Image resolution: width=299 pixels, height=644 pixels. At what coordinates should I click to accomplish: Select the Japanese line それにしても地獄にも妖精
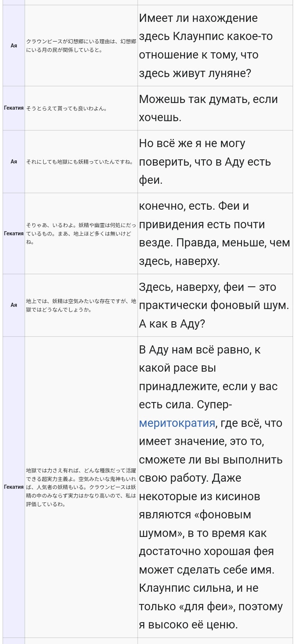[80, 162]
